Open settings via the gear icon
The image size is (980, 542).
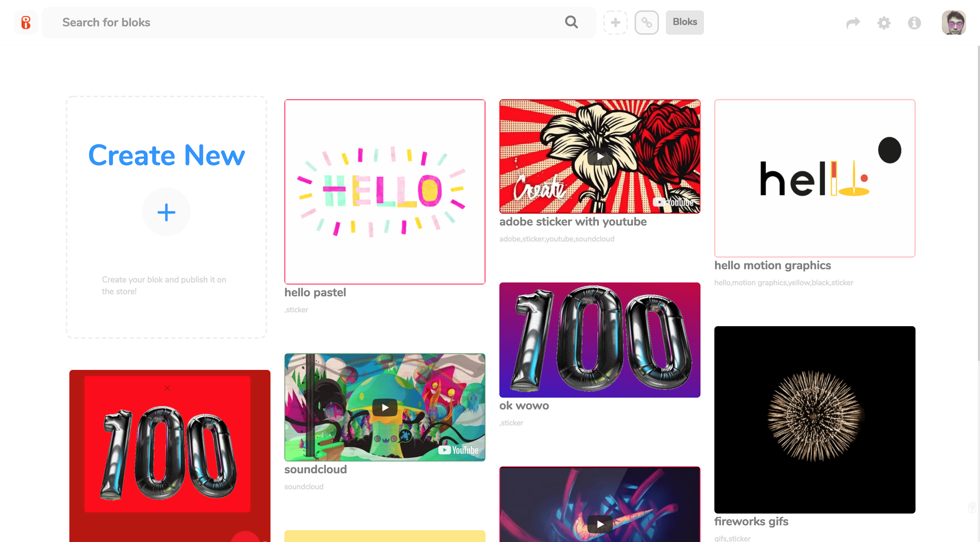click(884, 23)
